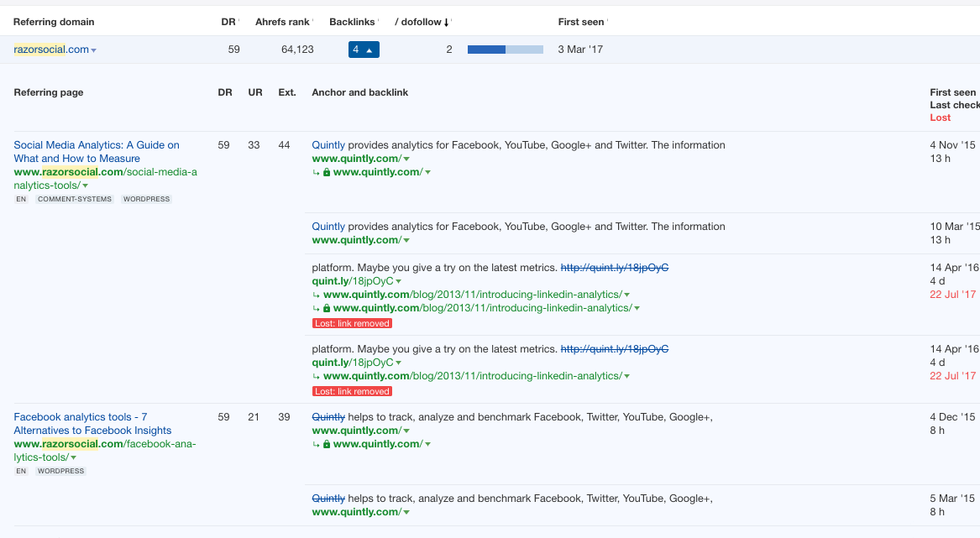Click the strikethrough quint.ly/18jpOyC hyperlink
This screenshot has width=980, height=538.
(614, 267)
